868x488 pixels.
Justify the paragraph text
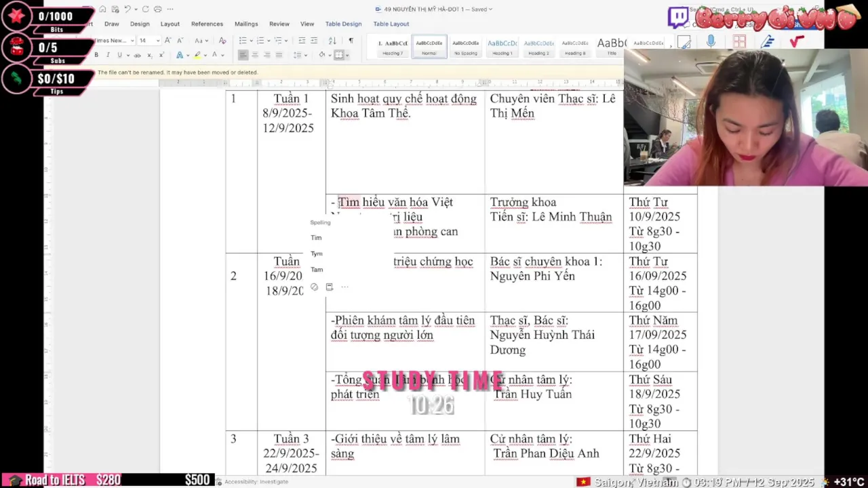pos(278,55)
